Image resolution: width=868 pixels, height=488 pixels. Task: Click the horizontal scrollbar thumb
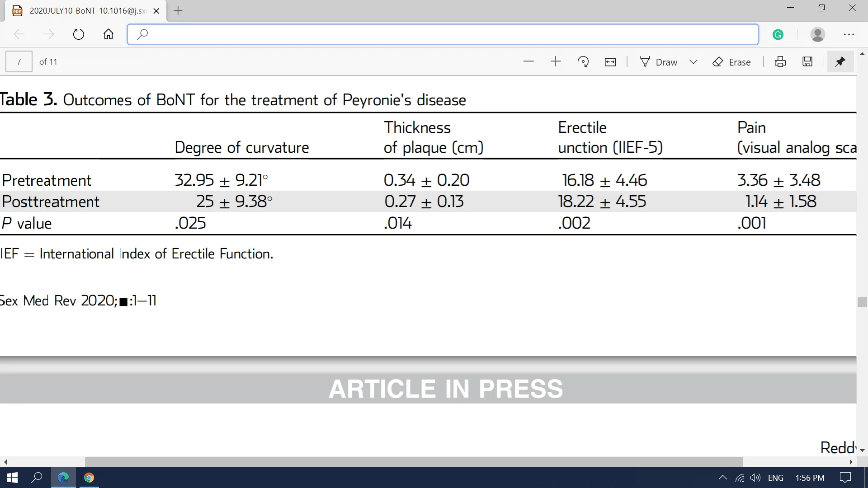414,462
